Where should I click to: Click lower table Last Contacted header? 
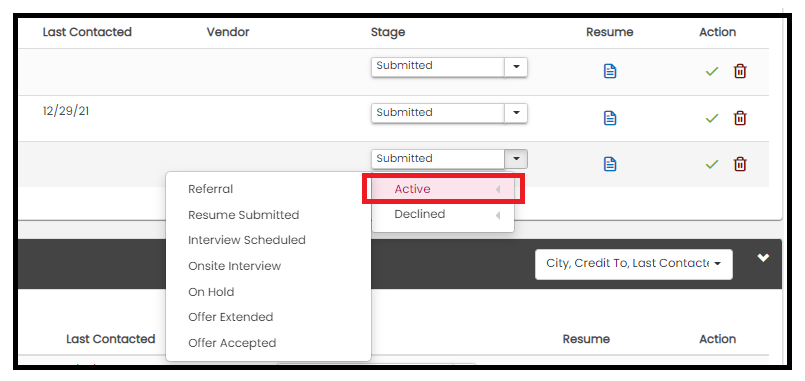110,339
